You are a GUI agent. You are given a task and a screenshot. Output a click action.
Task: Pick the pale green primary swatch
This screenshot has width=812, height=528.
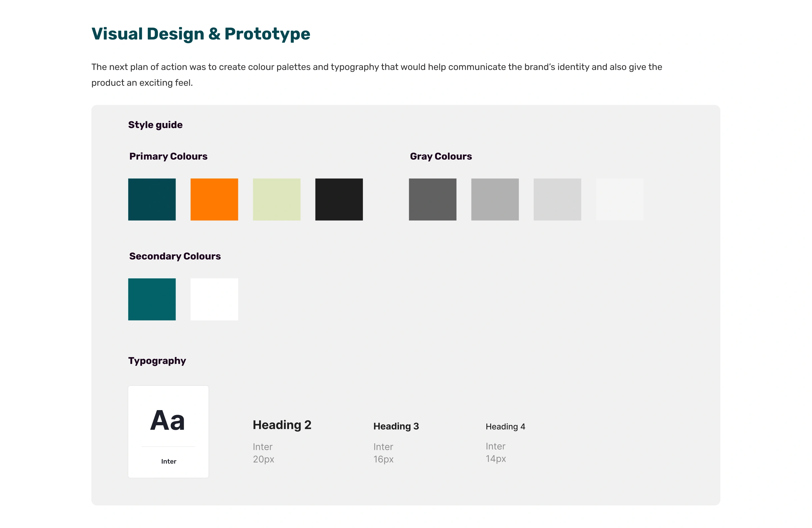point(276,199)
